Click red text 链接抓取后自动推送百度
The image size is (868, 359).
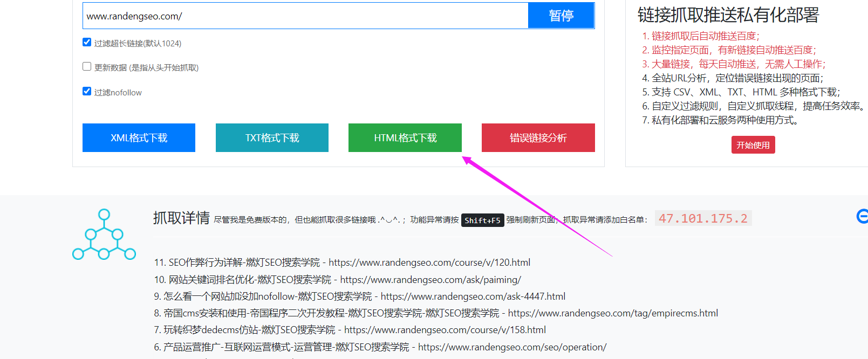705,36
